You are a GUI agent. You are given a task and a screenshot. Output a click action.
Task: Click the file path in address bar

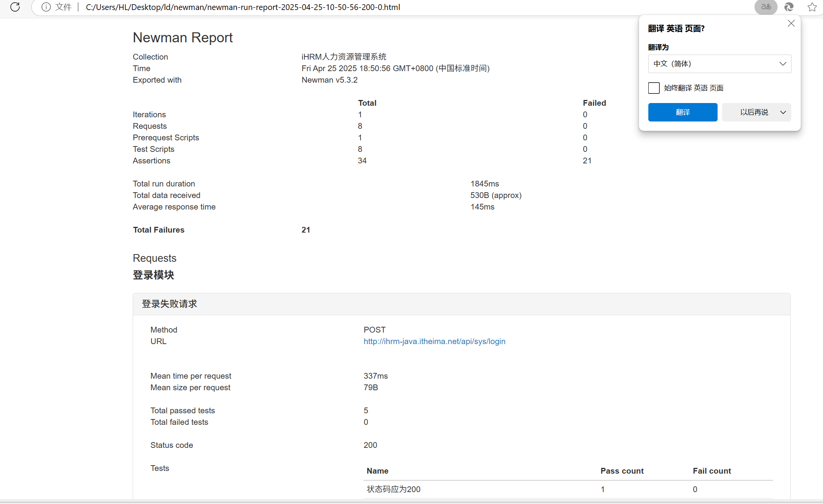(x=243, y=7)
